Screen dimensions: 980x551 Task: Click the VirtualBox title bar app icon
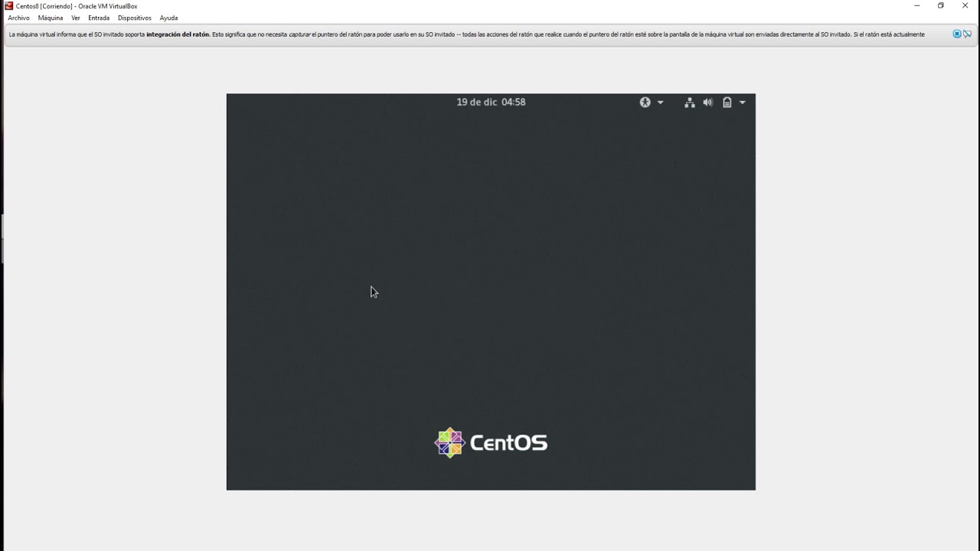point(9,6)
